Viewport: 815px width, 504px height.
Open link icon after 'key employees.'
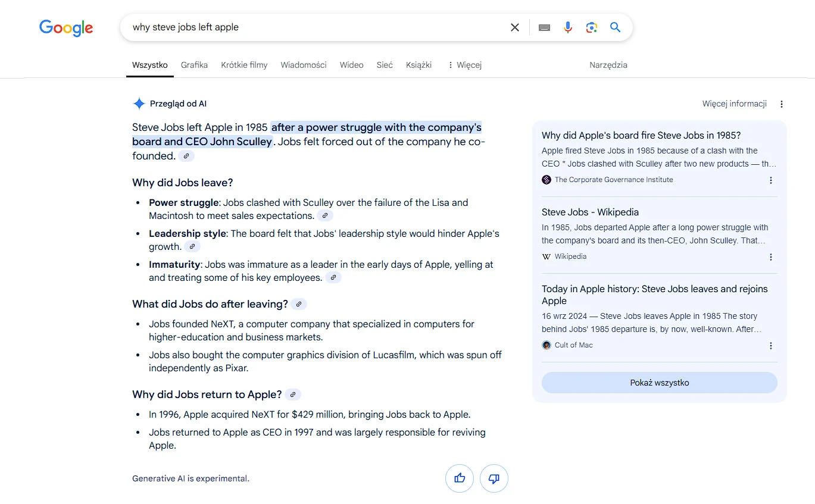333,277
